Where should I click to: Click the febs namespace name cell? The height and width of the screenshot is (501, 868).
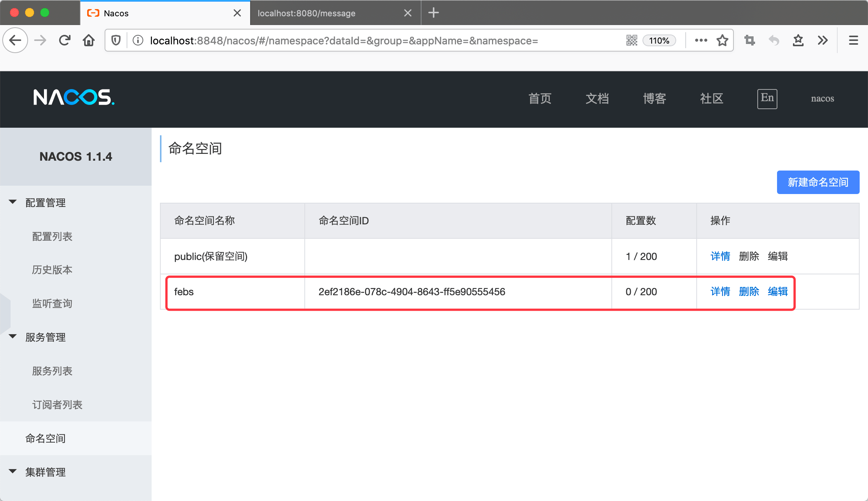232,292
